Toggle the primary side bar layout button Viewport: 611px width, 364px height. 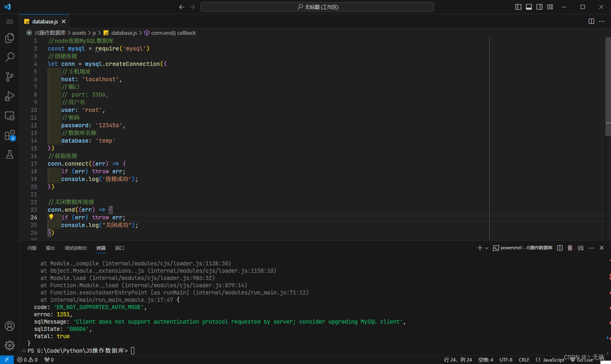[518, 7]
